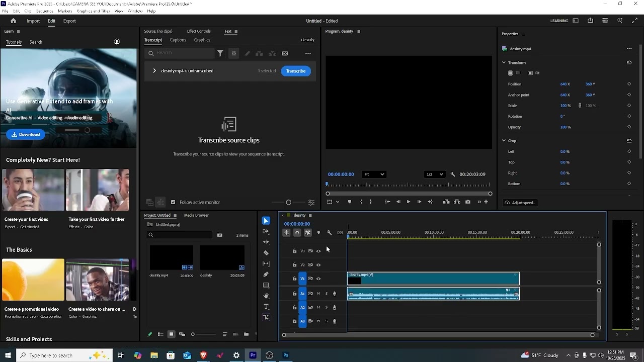644x362 pixels.
Task: Click Export Frame camera icon
Action: click(468, 202)
